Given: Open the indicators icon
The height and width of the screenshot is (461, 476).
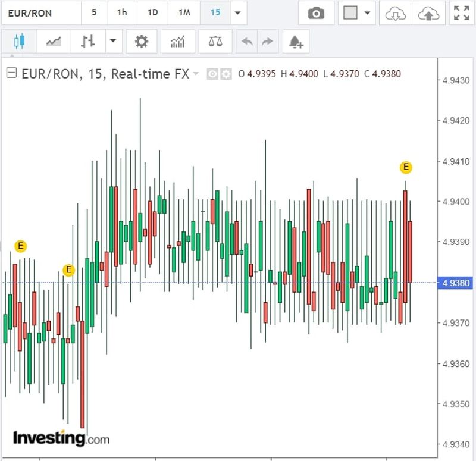Looking at the screenshot, I should point(177,42).
